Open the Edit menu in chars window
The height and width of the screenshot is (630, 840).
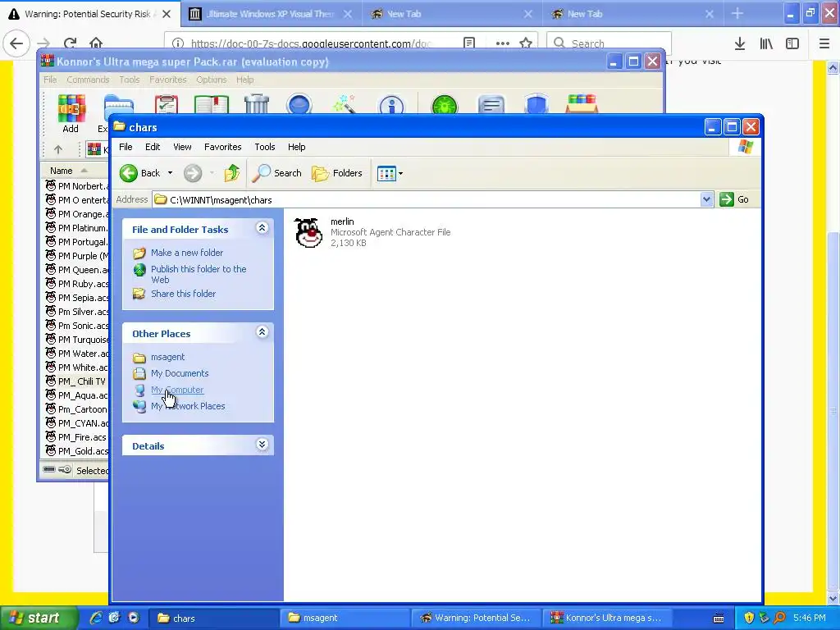(x=153, y=147)
